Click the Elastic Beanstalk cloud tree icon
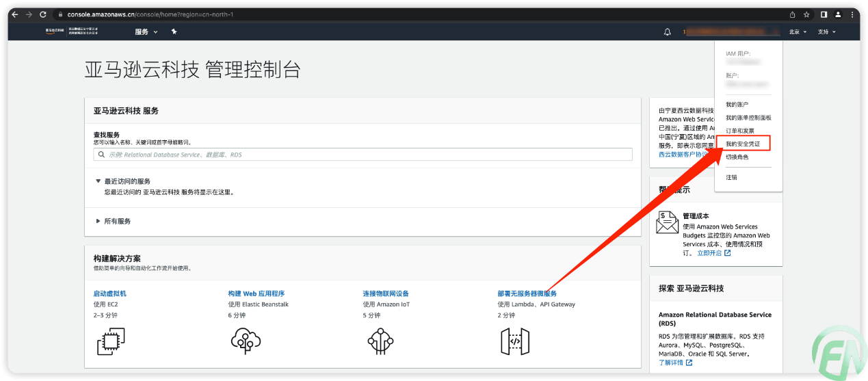Viewport: 868px width, 381px height. click(246, 341)
